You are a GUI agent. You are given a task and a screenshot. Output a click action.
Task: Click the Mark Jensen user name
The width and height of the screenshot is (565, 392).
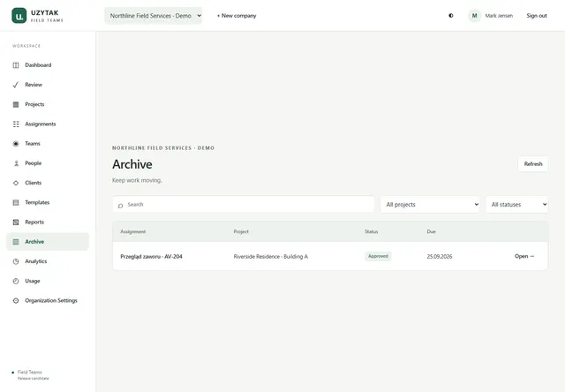tap(499, 16)
